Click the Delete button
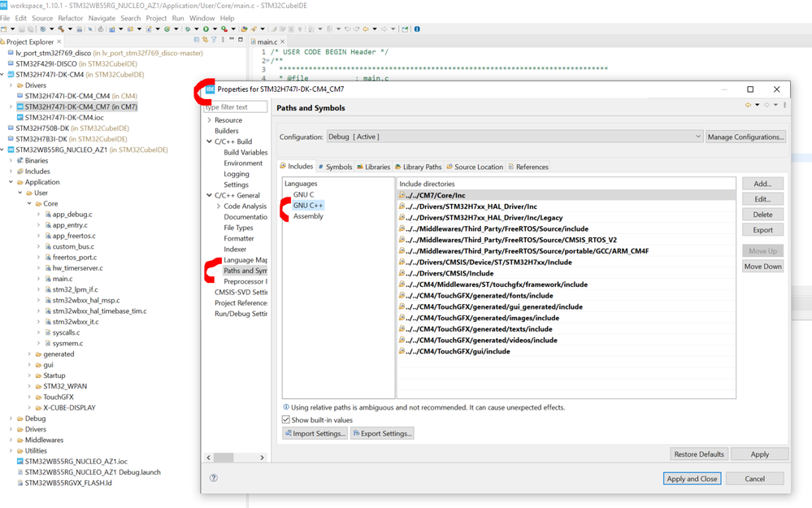The height and width of the screenshot is (508, 812). [x=762, y=215]
